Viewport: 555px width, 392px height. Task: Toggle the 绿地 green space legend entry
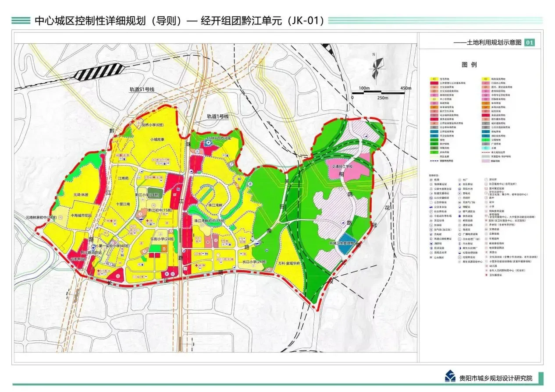click(433, 140)
